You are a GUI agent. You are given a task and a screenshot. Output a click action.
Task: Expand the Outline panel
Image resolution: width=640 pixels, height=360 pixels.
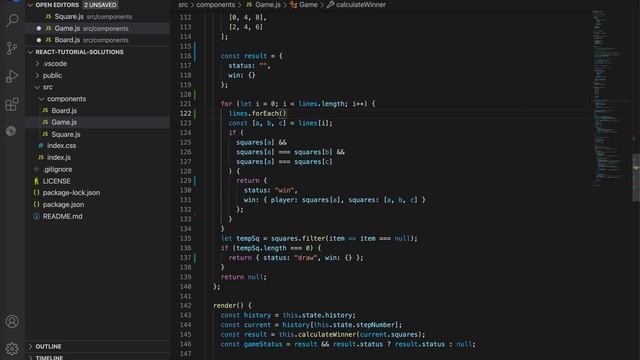tap(30, 347)
